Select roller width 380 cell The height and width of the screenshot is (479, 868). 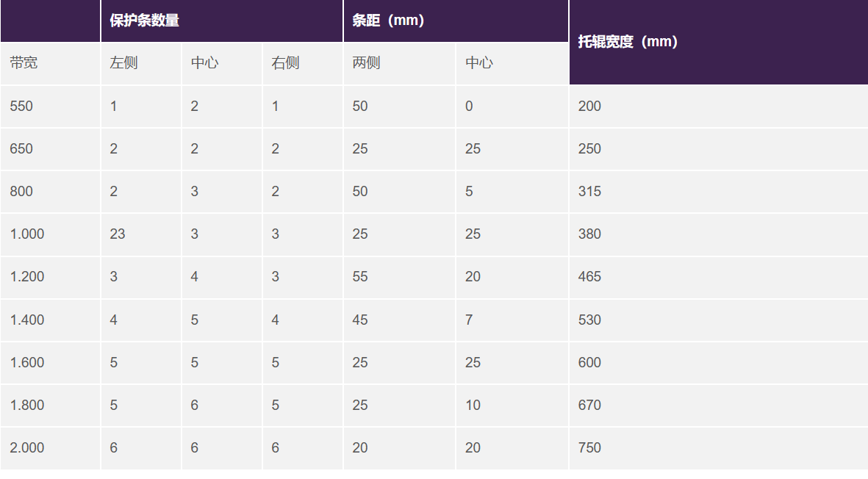coord(719,234)
